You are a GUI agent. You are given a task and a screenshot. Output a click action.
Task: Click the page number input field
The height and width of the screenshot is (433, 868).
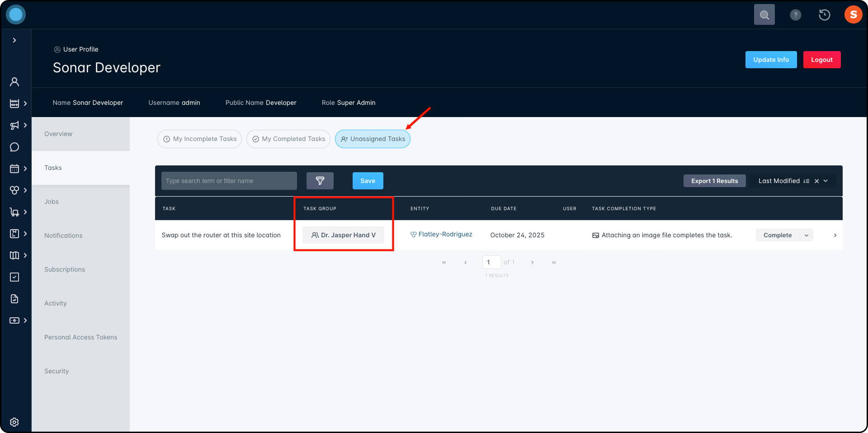point(491,262)
